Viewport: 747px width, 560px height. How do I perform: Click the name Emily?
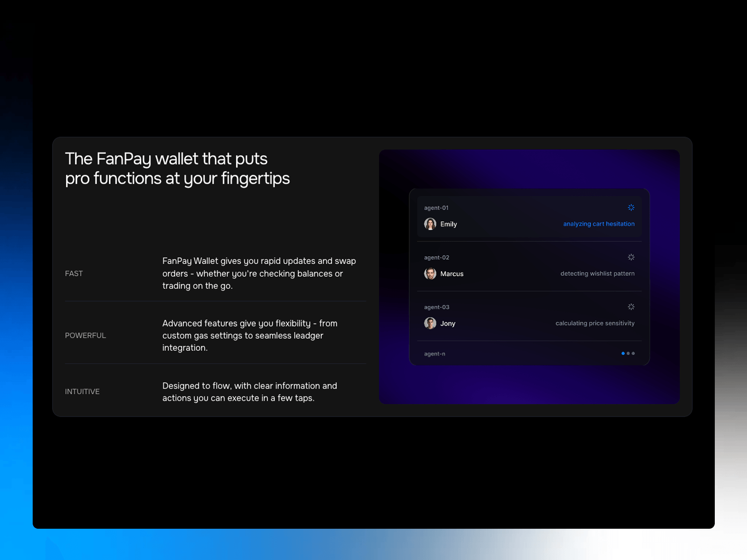[448, 224]
